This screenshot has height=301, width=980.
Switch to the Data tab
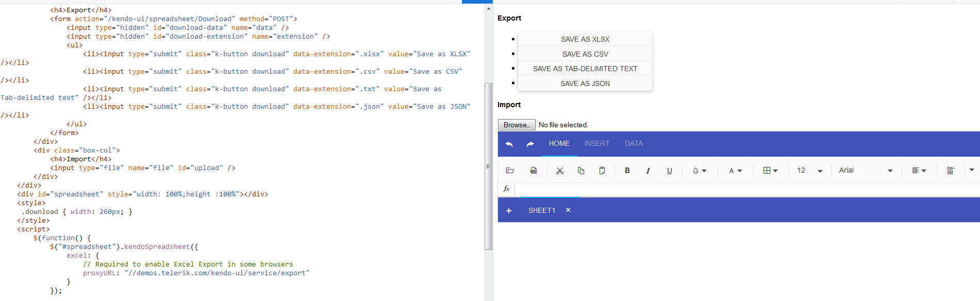[x=634, y=144]
